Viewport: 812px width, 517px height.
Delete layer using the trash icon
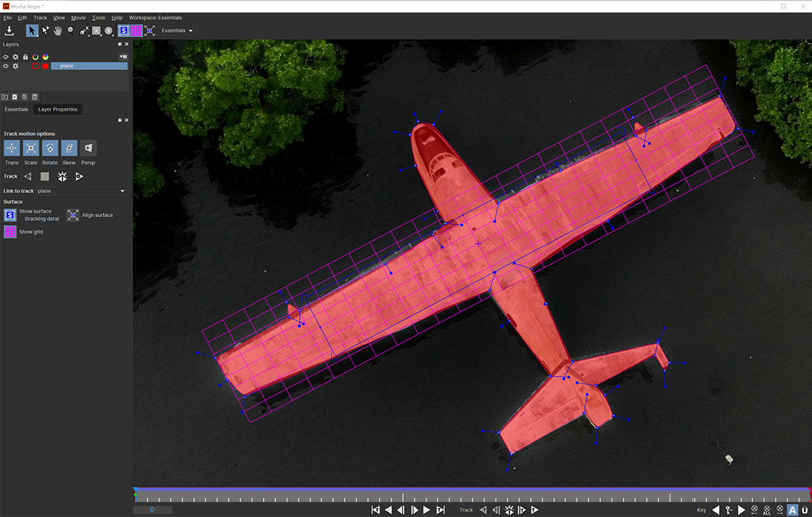coord(35,97)
